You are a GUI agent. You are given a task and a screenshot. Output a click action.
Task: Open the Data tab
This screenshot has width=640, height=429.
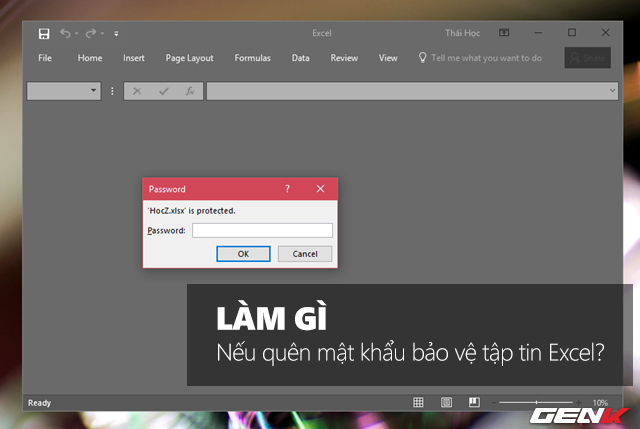(300, 58)
